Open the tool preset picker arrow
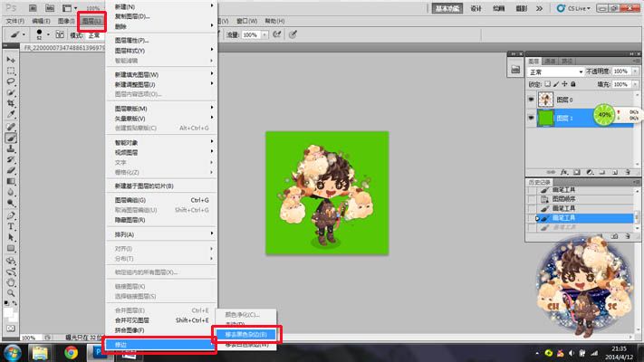 pyautogui.click(x=24, y=34)
